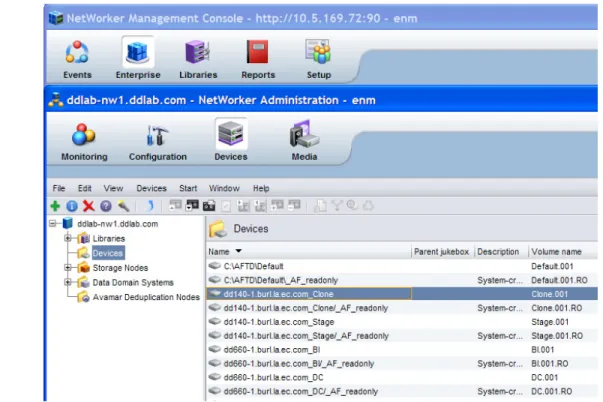Viewport: 603px width, 402px height.
Task: Click the Data Domain Systems folder icon
Action: point(83,282)
